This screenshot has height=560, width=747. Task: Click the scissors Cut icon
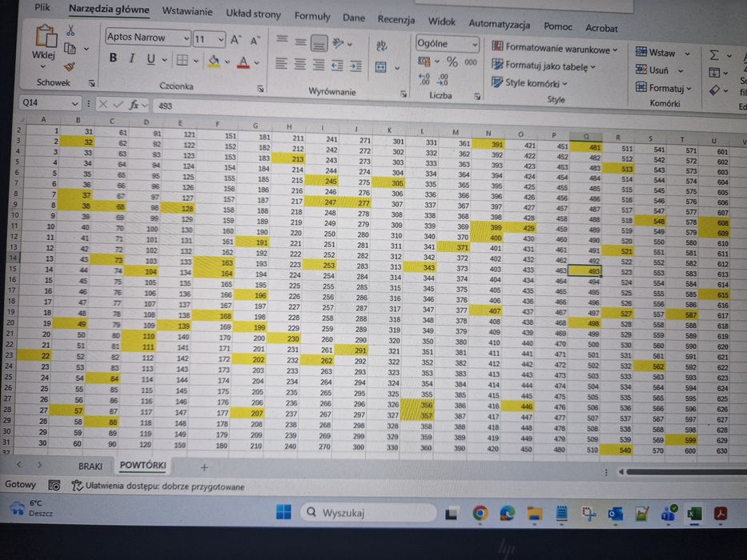click(70, 30)
